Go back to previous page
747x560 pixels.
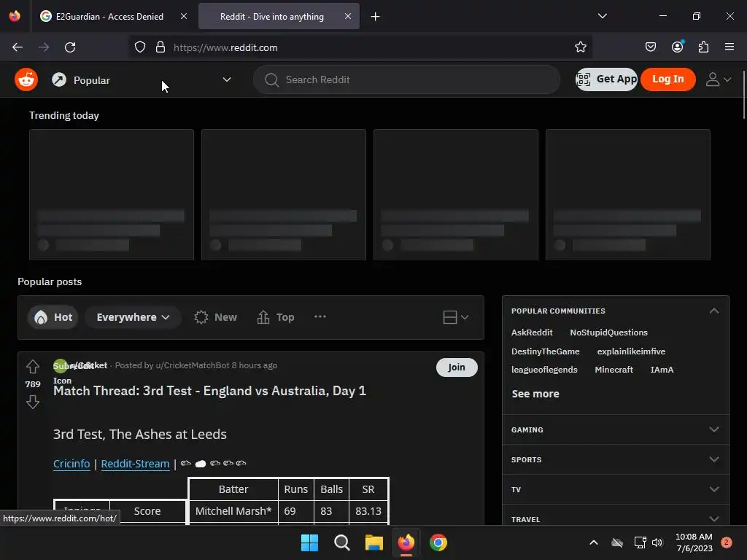(x=18, y=47)
